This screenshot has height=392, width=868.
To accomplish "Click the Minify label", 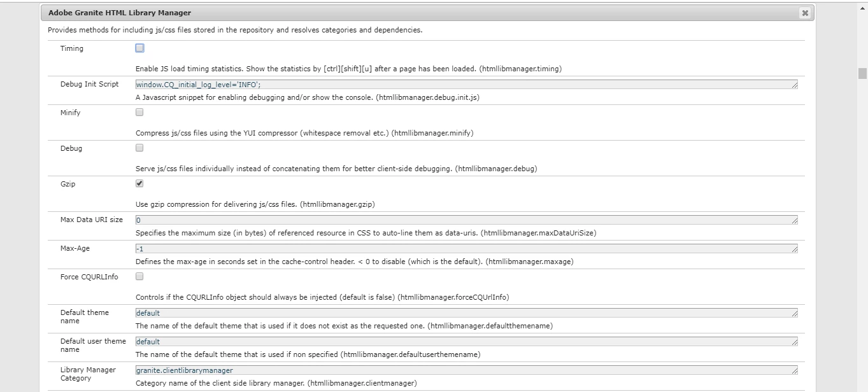I will pos(70,113).
